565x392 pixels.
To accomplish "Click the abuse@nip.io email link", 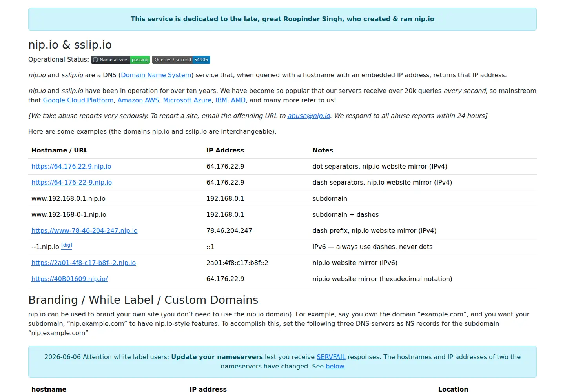I will tap(309, 116).
